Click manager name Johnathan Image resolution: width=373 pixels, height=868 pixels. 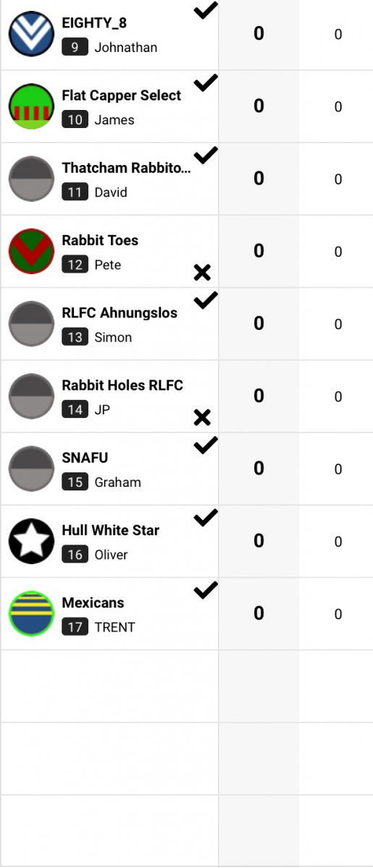(x=126, y=48)
